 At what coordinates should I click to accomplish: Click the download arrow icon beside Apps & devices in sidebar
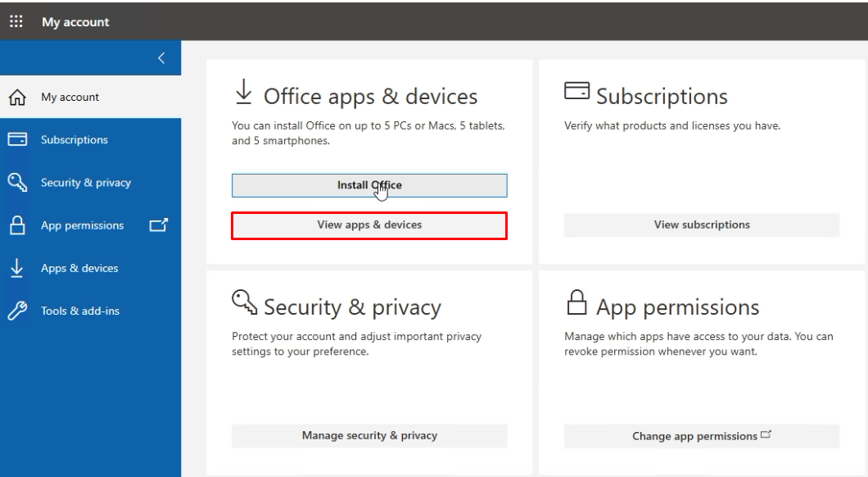point(17,267)
